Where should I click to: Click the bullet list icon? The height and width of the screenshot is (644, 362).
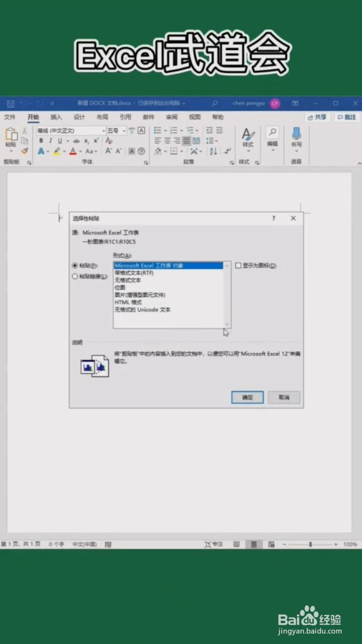click(x=157, y=130)
